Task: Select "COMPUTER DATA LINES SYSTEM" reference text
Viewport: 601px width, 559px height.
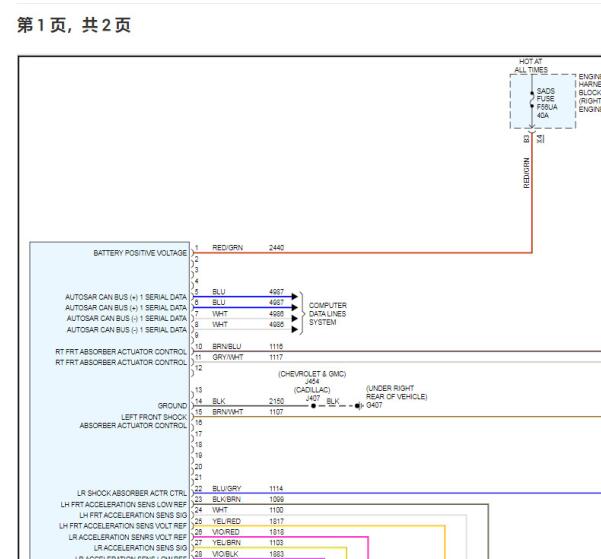Action: [328, 314]
